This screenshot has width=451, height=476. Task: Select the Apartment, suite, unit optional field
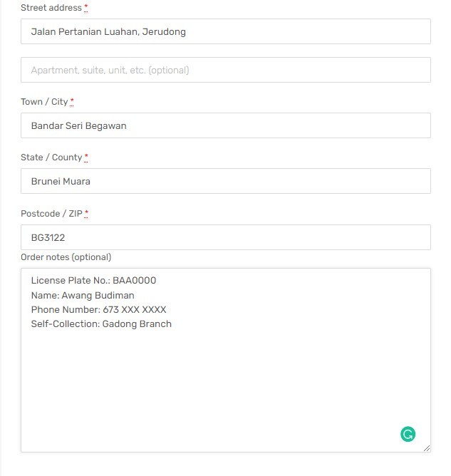[x=225, y=70]
